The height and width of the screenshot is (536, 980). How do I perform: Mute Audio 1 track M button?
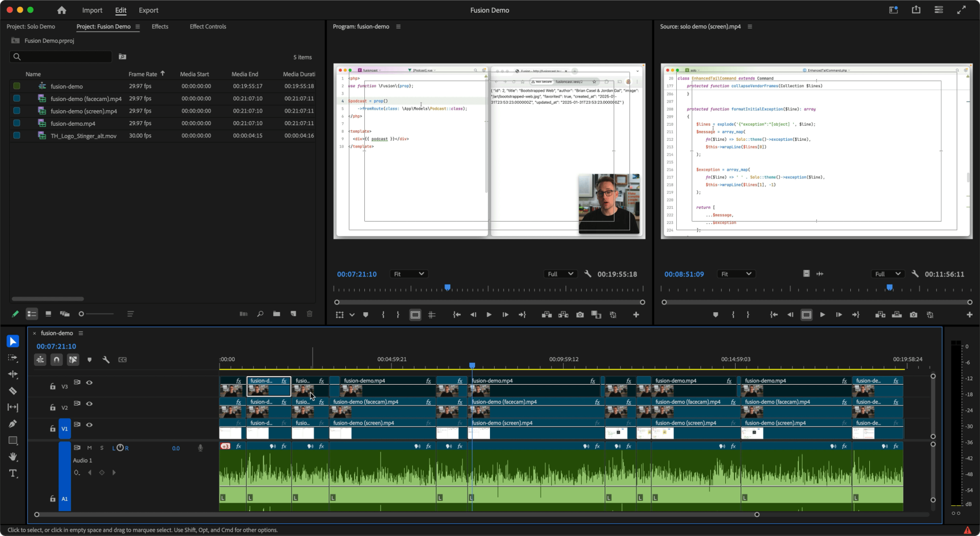point(89,448)
